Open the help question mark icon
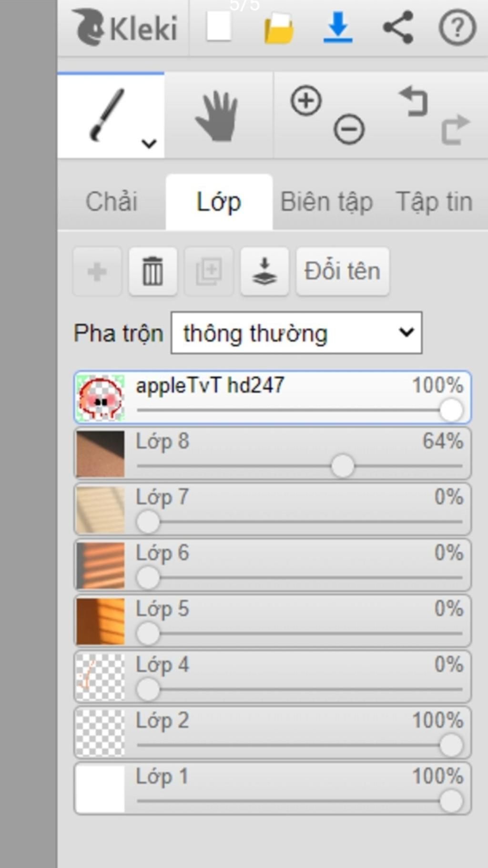 (x=457, y=28)
